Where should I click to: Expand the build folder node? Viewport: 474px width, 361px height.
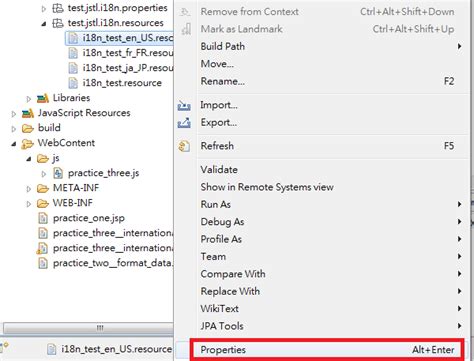[x=14, y=129]
